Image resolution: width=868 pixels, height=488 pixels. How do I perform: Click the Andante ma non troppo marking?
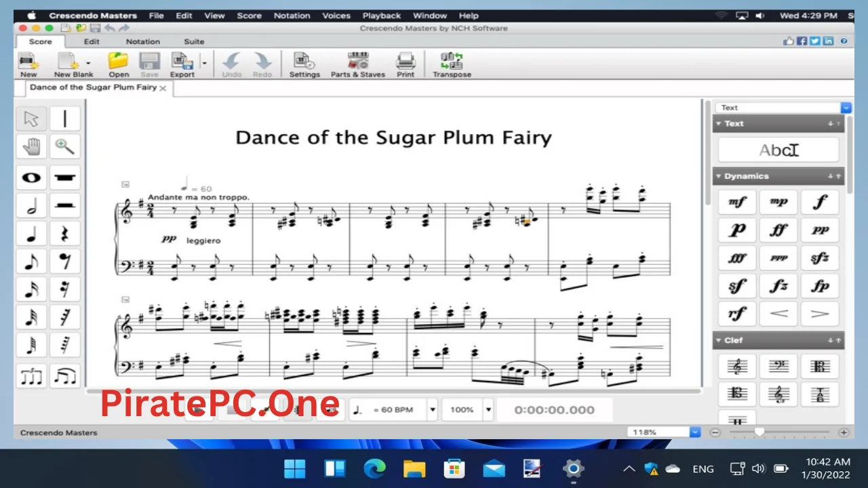198,197
